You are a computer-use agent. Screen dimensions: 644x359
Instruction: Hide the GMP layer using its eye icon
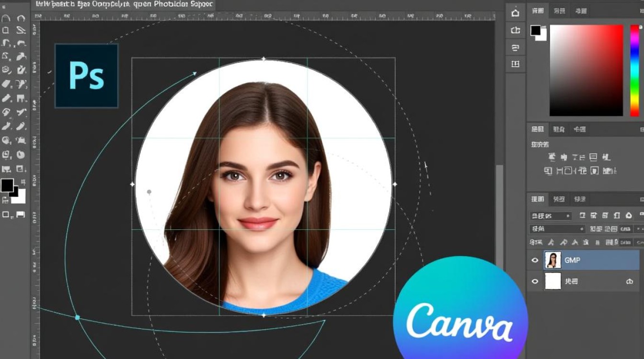(535, 260)
